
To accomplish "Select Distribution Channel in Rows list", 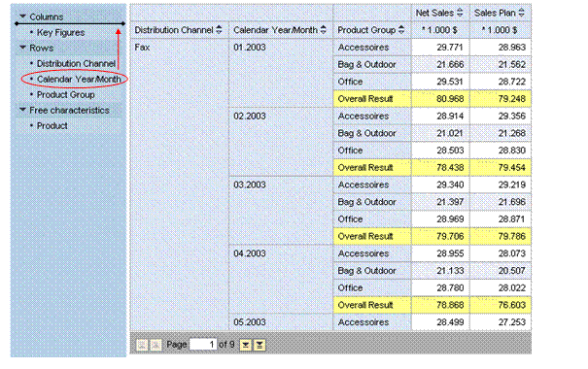I will [x=76, y=64].
